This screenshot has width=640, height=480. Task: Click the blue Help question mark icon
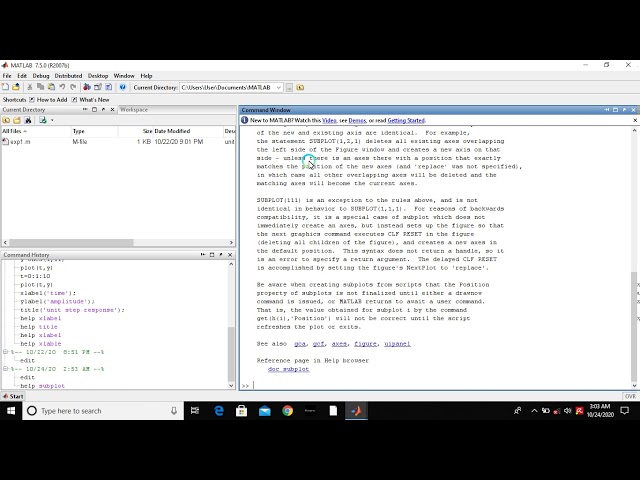click(122, 87)
